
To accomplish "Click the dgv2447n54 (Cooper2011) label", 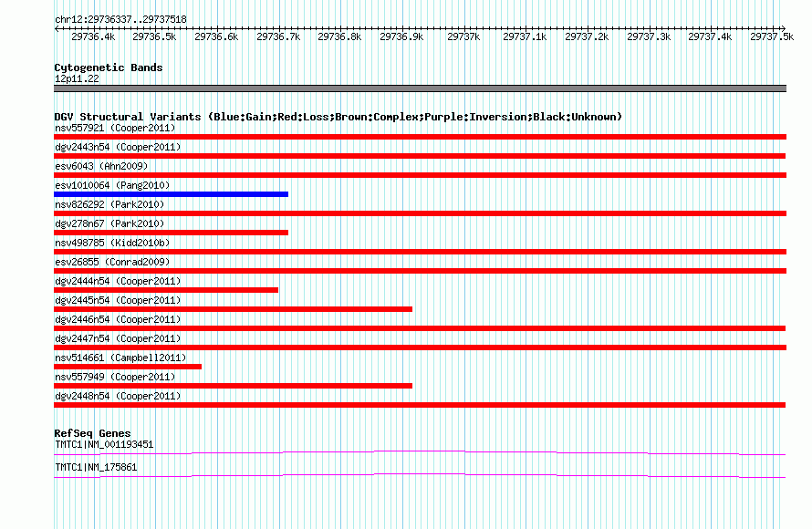I will pos(118,338).
